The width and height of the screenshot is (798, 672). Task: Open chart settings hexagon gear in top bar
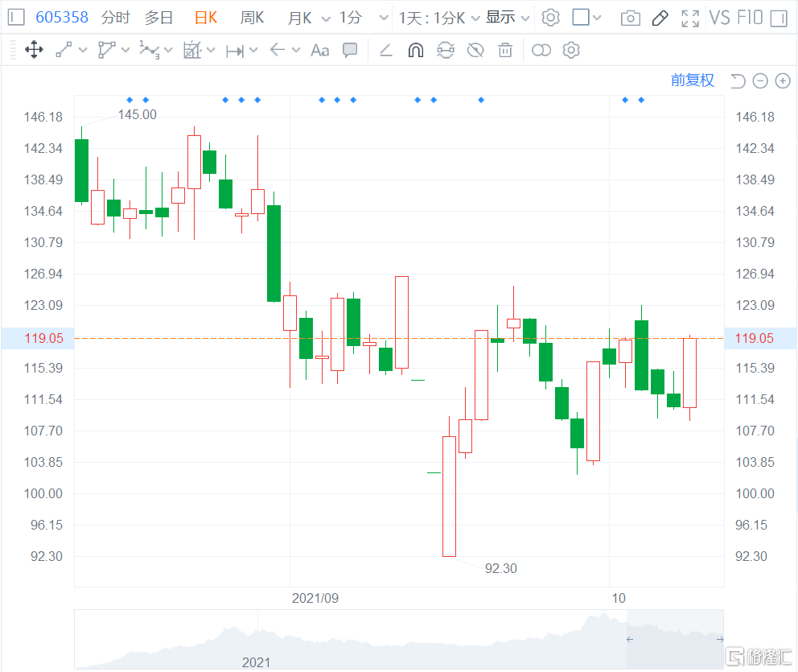(550, 18)
